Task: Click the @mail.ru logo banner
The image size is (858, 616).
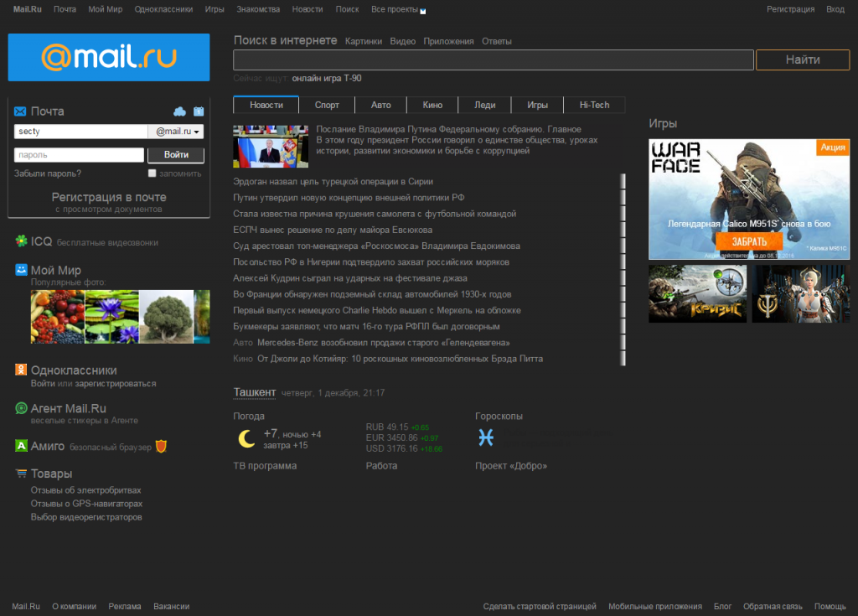Action: click(109, 58)
